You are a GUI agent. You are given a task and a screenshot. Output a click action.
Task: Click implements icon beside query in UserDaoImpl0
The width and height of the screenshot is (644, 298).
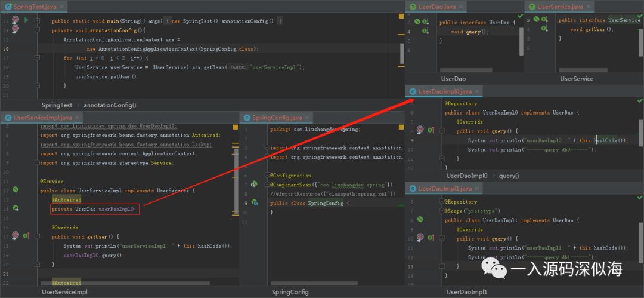(431, 130)
